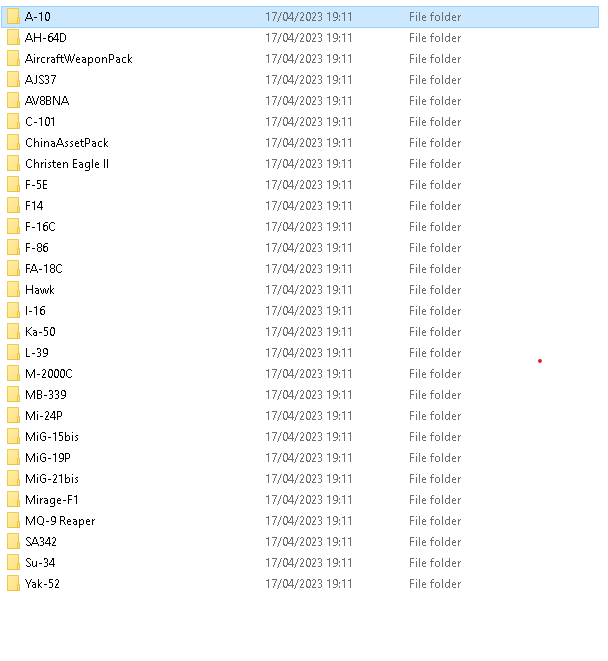This screenshot has width=608, height=661.
Task: Select the AV8BNA folder name
Action: pos(47,101)
